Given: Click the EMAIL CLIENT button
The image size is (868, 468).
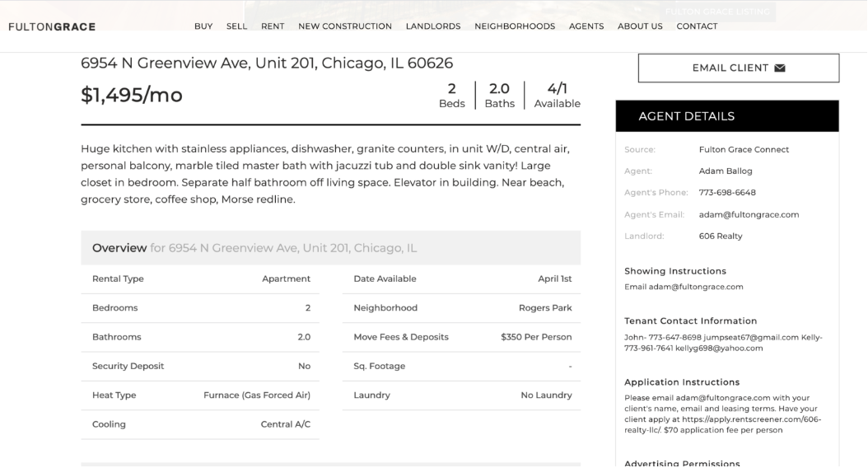Looking at the screenshot, I should pyautogui.click(x=739, y=68).
